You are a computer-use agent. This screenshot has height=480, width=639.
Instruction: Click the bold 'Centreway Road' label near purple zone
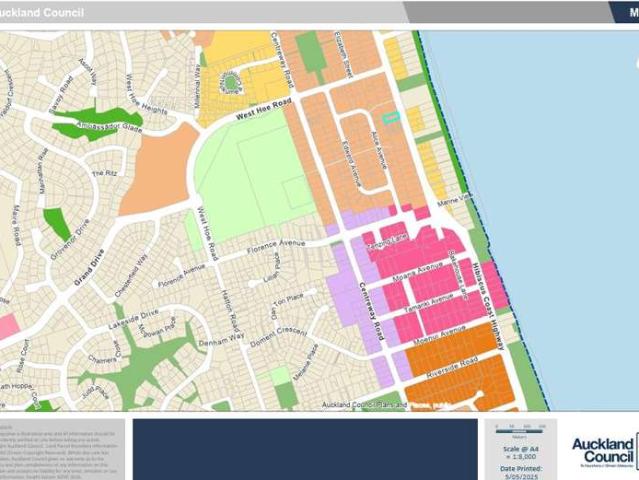pyautogui.click(x=370, y=311)
